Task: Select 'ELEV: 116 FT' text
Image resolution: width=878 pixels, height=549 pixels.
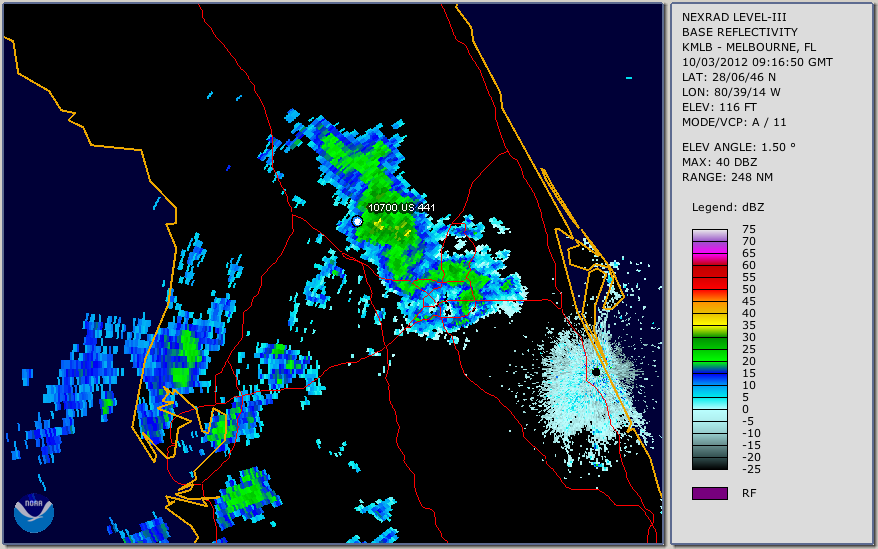Action: click(x=719, y=107)
